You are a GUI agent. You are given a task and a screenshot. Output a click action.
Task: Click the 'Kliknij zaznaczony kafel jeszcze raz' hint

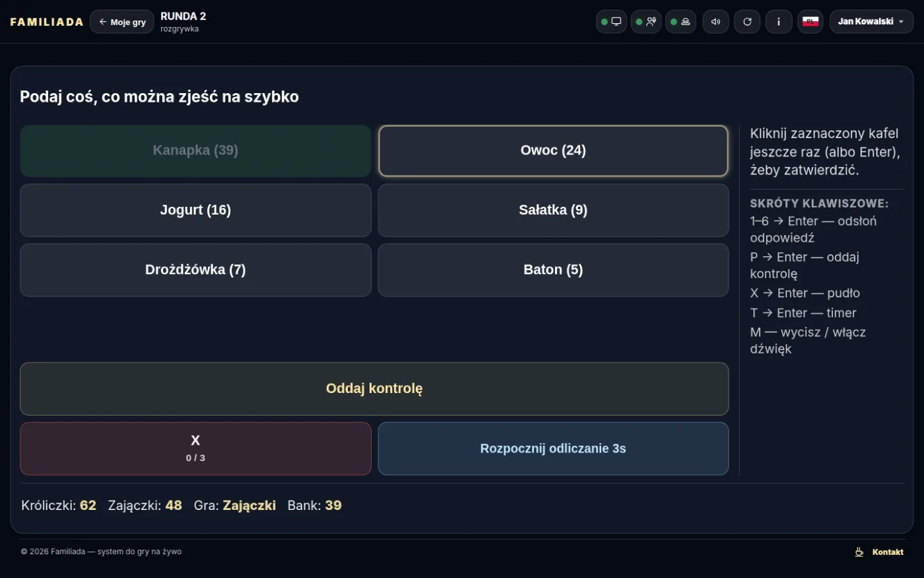[824, 151]
